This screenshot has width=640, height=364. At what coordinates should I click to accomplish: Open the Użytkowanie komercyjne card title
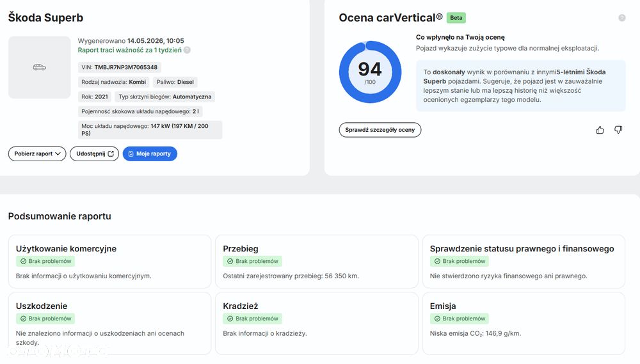click(x=66, y=248)
